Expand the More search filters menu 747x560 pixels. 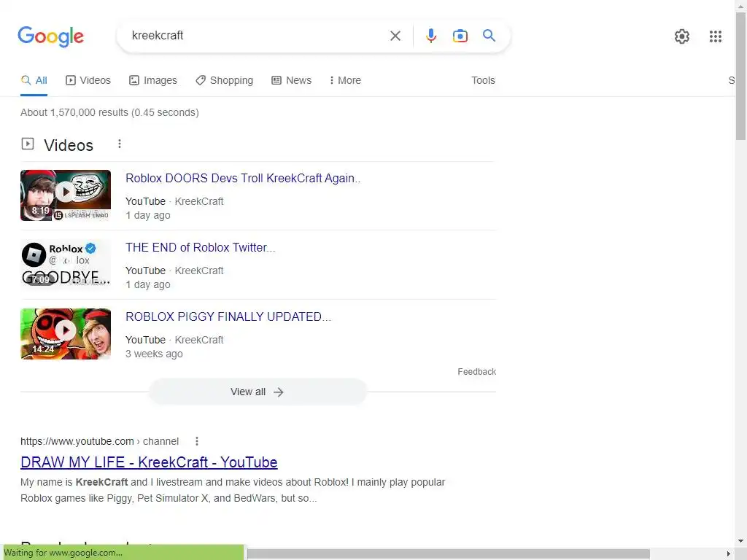[345, 80]
